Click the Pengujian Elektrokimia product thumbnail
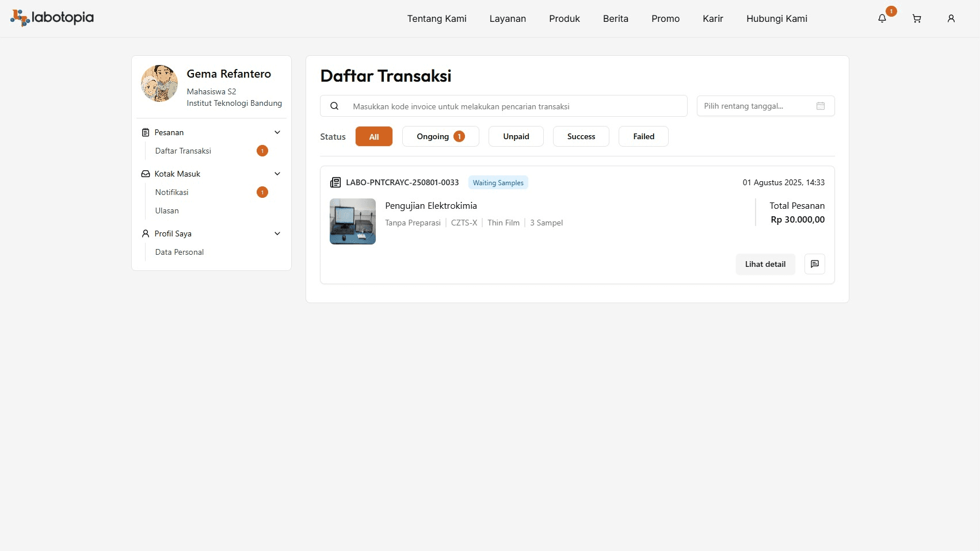This screenshot has height=551, width=980. [353, 221]
